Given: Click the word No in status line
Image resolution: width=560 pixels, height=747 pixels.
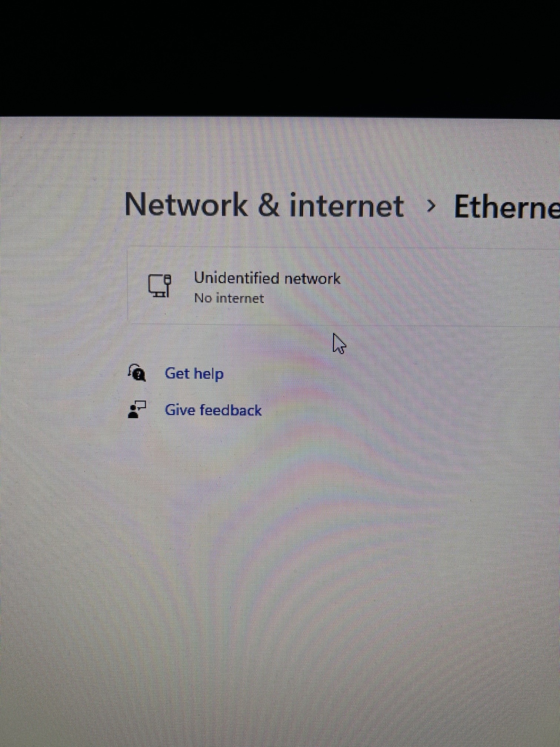Looking at the screenshot, I should click(203, 298).
